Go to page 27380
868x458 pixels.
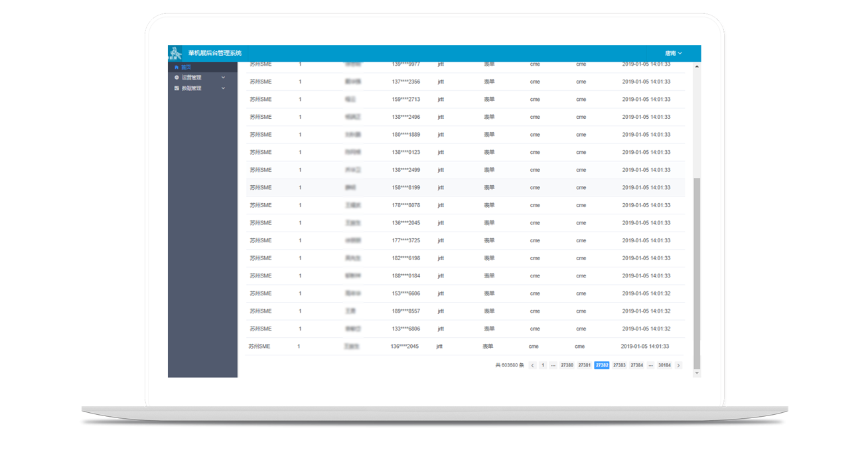[567, 365]
